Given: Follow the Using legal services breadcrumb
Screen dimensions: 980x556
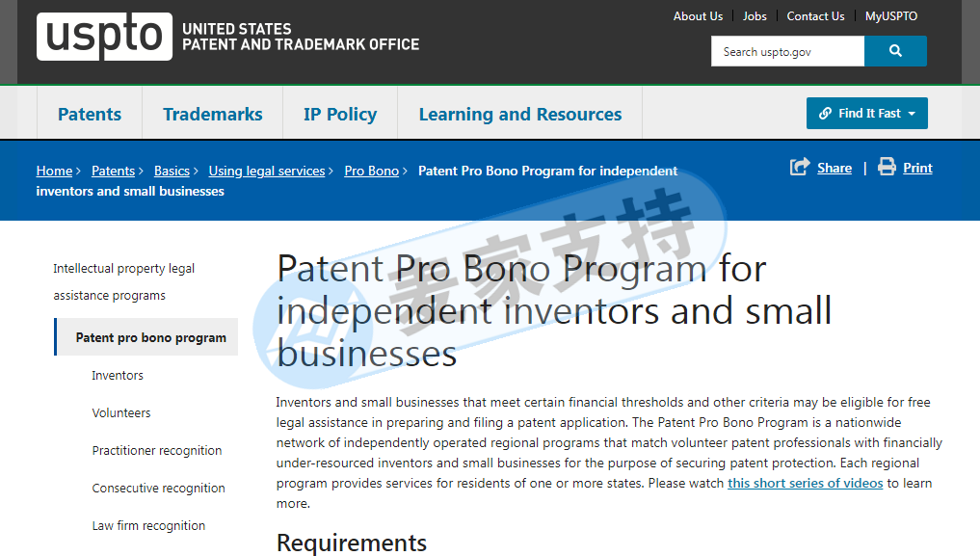Looking at the screenshot, I should tap(267, 171).
